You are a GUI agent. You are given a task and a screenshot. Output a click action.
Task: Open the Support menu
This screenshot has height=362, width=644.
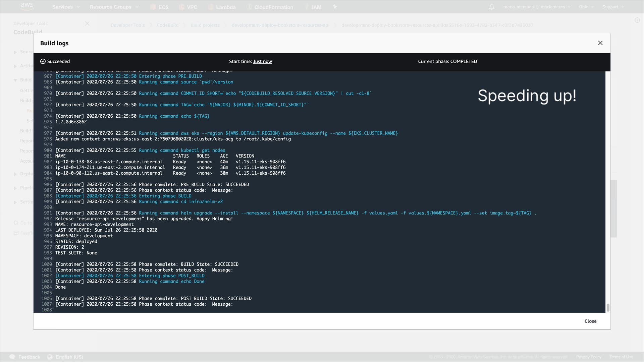pos(613,7)
